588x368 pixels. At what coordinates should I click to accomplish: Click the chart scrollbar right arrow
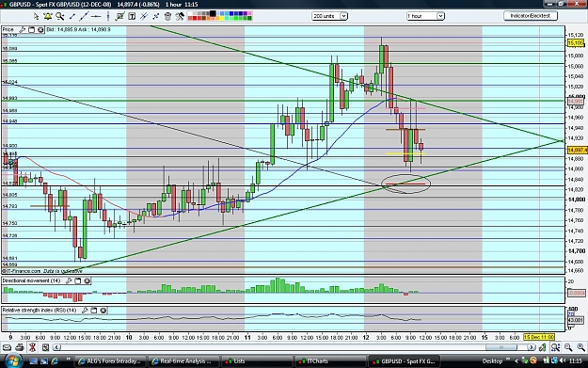tap(531, 347)
